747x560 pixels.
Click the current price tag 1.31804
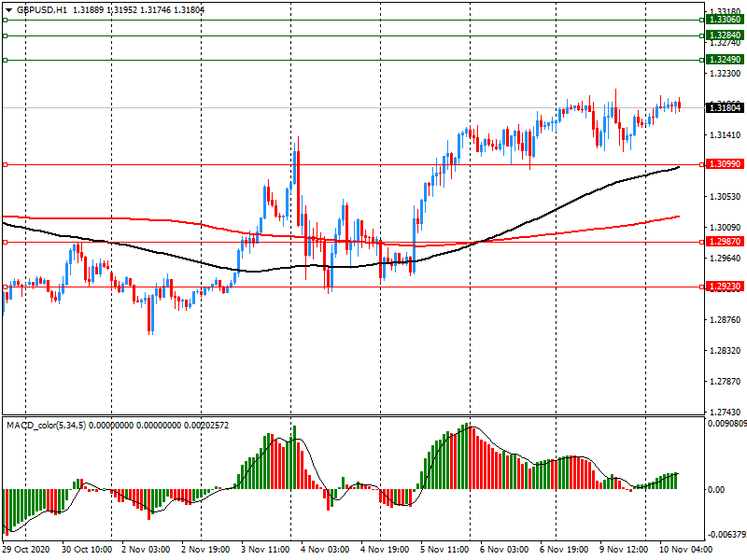click(x=724, y=108)
